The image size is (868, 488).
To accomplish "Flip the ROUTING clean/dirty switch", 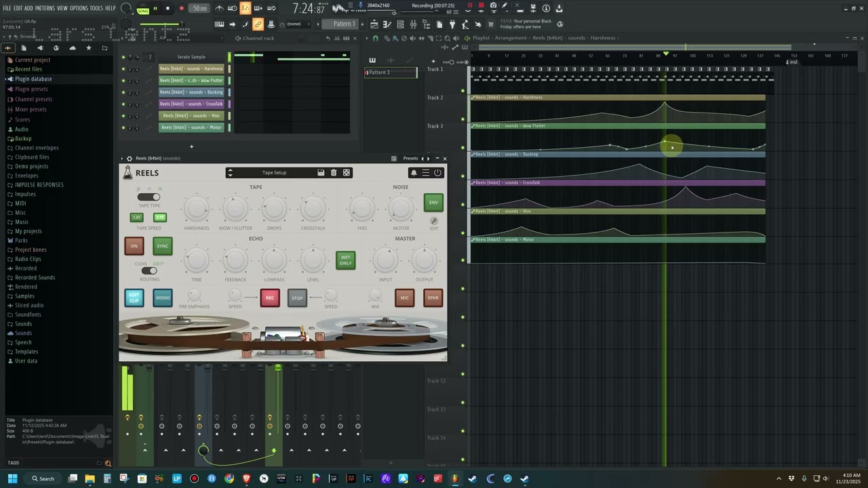I will (x=149, y=271).
